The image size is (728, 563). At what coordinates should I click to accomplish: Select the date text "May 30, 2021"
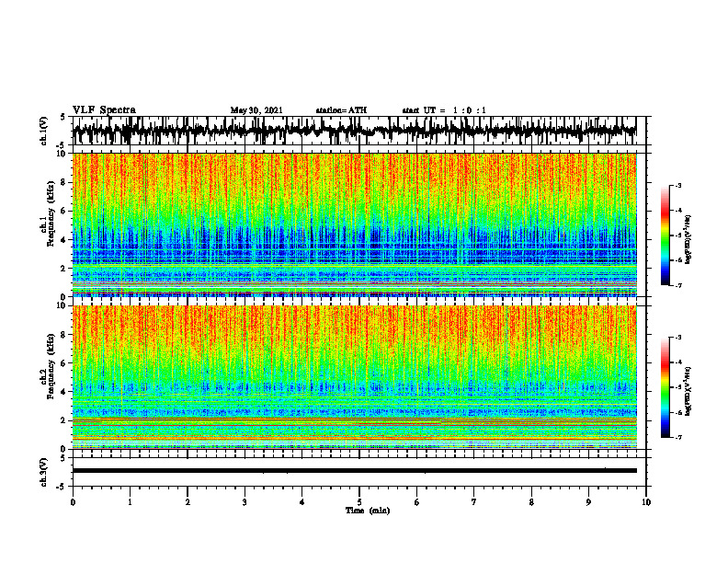(256, 110)
